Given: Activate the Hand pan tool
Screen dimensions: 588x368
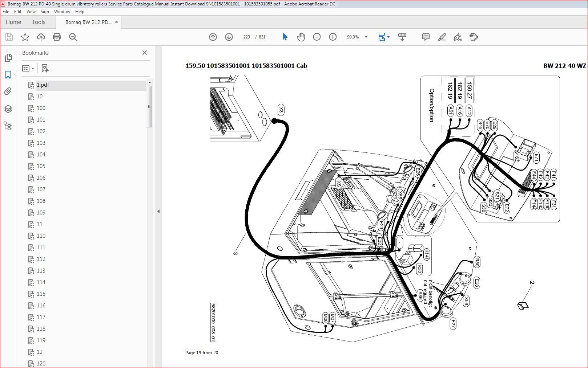Looking at the screenshot, I should click(x=301, y=37).
